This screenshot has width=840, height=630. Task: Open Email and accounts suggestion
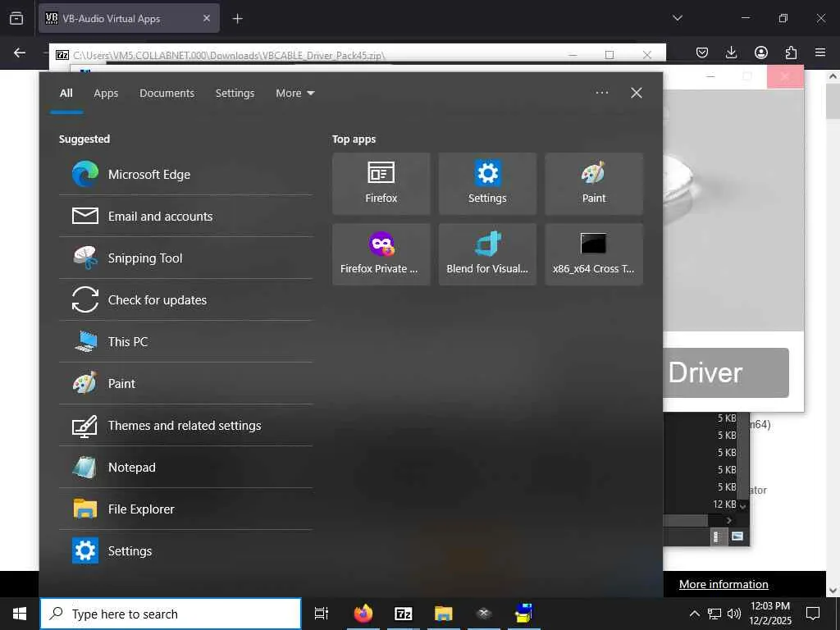point(185,216)
